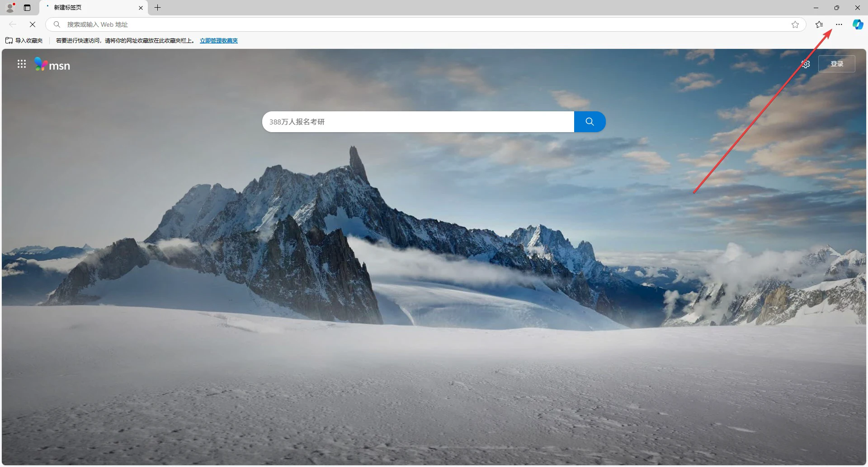
Task: Open the browser profile icon
Action: point(10,8)
